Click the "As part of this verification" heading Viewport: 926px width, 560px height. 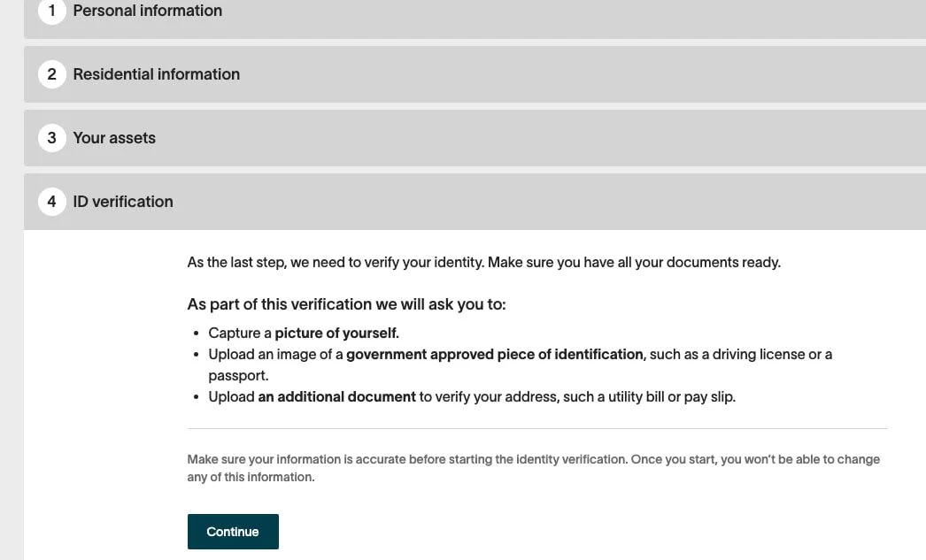[346, 304]
